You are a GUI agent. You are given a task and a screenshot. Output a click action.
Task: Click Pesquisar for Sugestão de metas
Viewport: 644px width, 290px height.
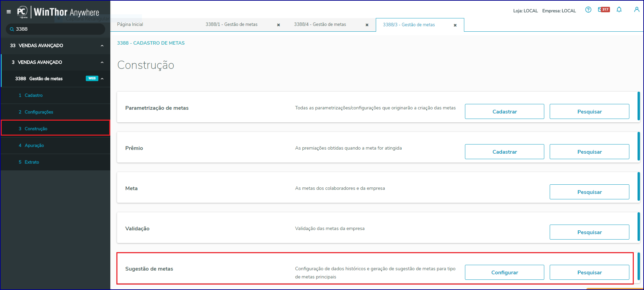[x=590, y=272]
